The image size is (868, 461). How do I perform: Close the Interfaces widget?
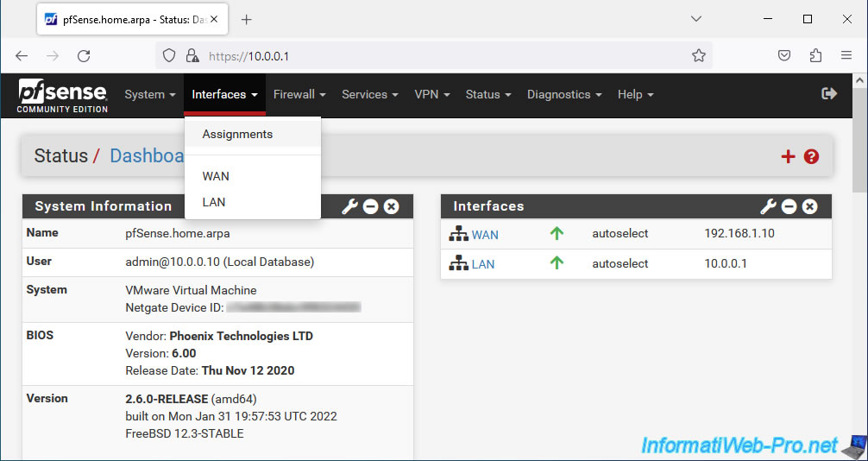[810, 206]
